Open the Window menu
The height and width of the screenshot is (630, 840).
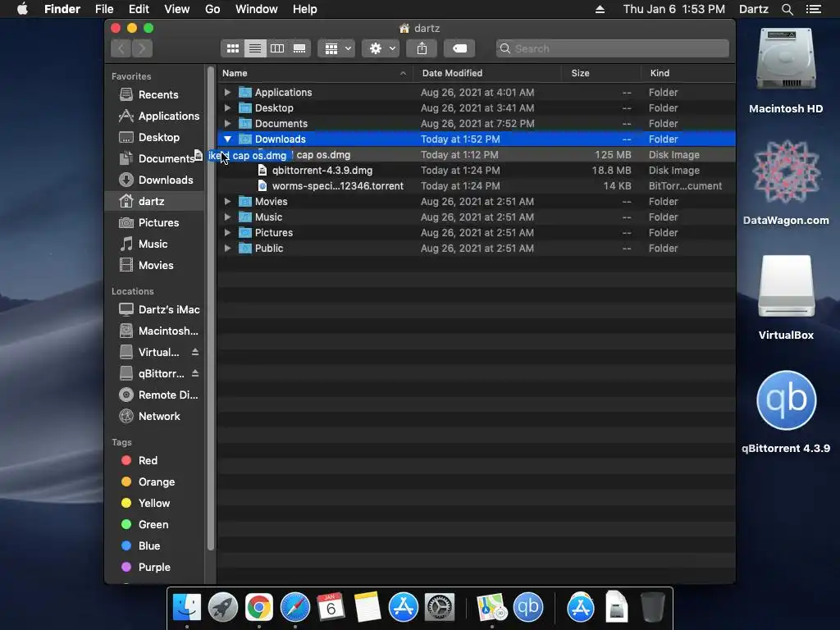click(x=257, y=9)
